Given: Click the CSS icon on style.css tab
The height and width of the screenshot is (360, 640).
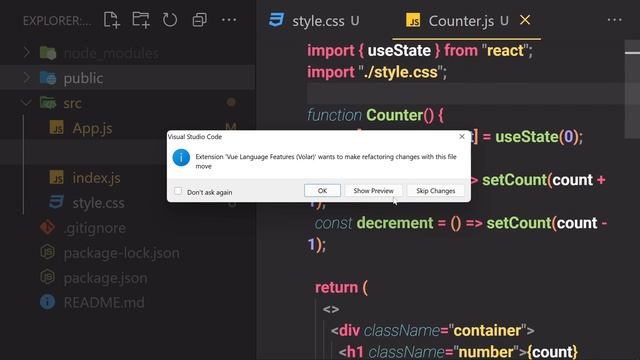Looking at the screenshot, I should 276,20.
